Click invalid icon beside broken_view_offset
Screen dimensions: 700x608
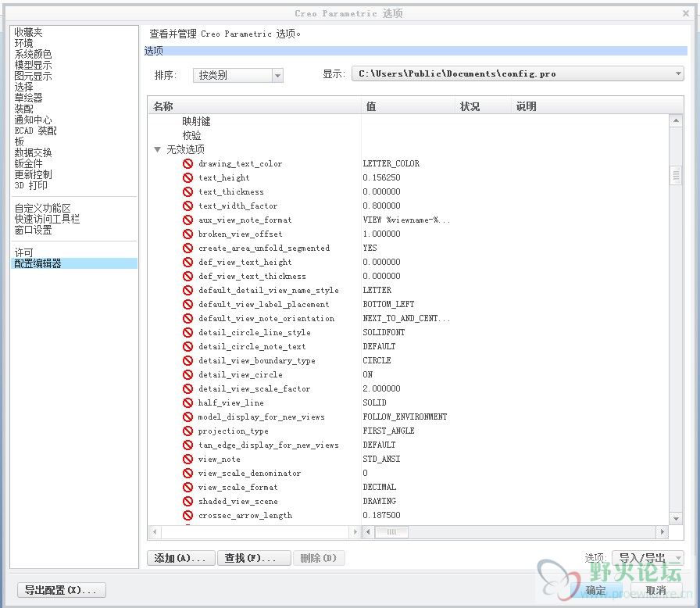pyautogui.click(x=187, y=234)
